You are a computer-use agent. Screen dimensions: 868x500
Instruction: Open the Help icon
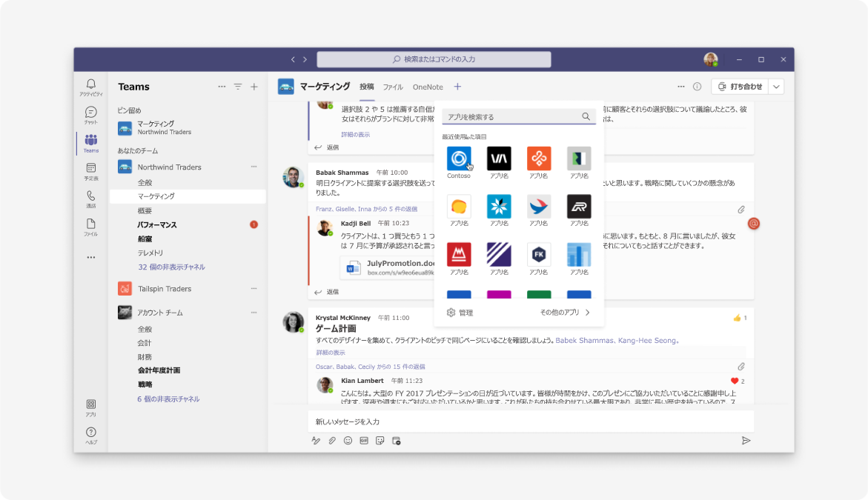pyautogui.click(x=90, y=436)
